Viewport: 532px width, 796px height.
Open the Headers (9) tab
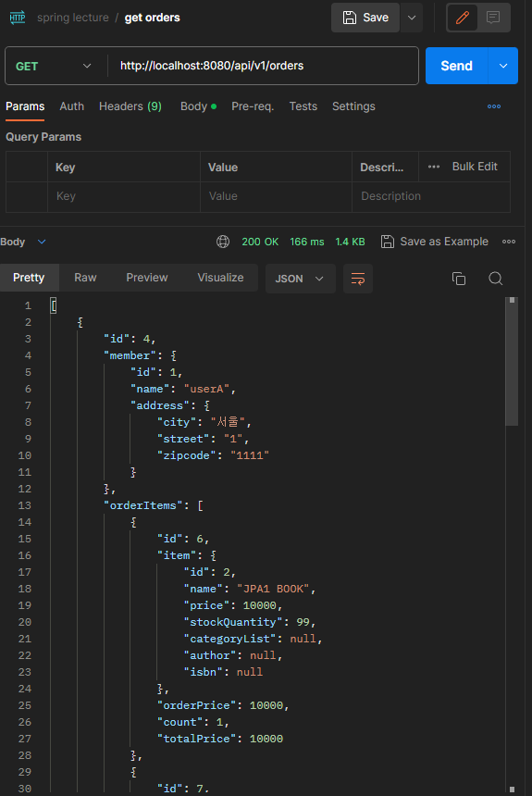click(130, 106)
